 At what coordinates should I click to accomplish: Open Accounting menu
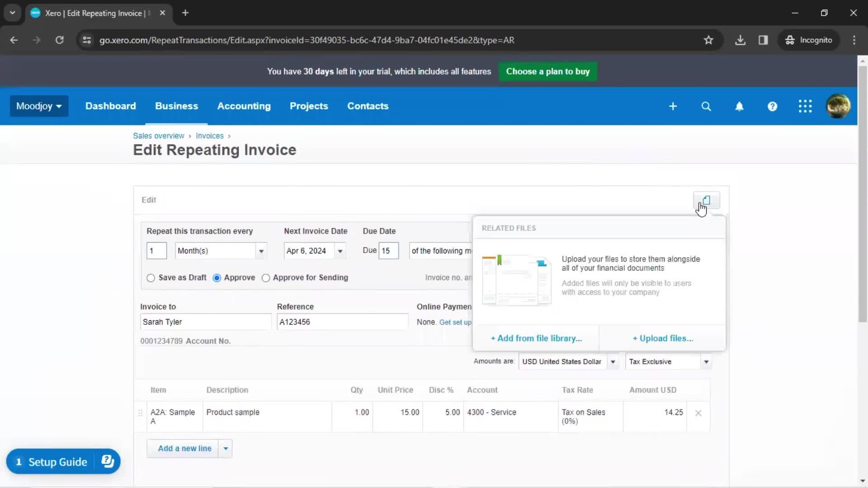(x=244, y=106)
